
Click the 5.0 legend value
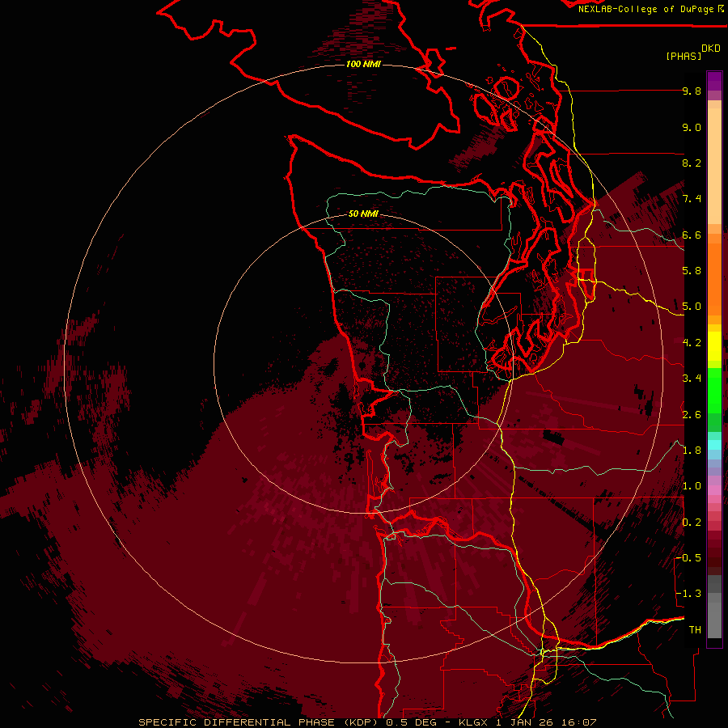[x=692, y=307]
